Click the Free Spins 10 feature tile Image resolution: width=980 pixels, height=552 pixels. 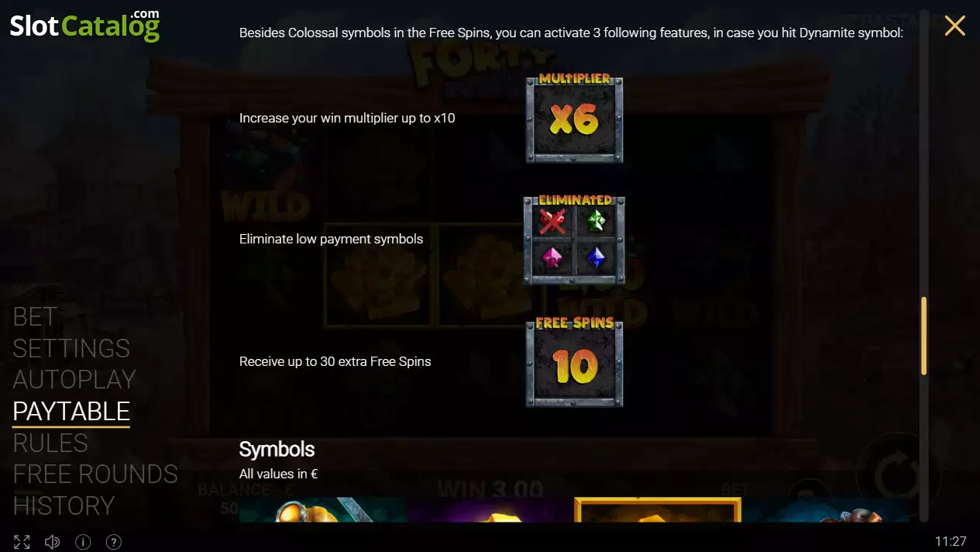[574, 362]
